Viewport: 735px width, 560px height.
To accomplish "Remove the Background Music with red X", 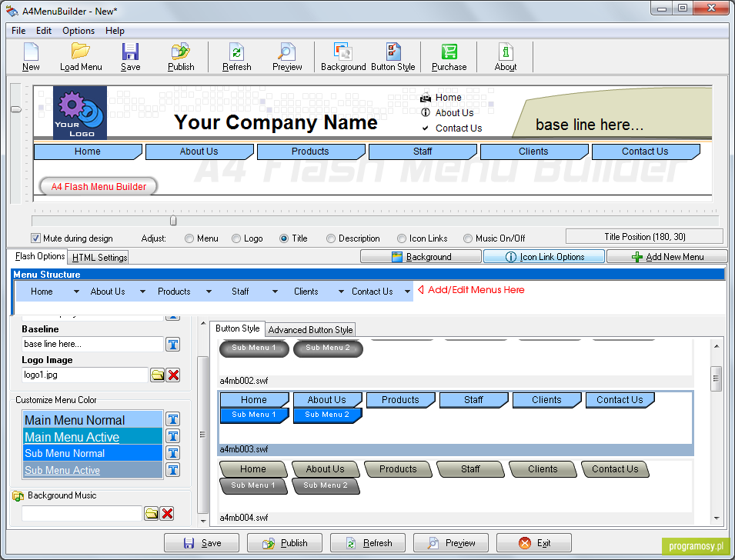I will (167, 514).
